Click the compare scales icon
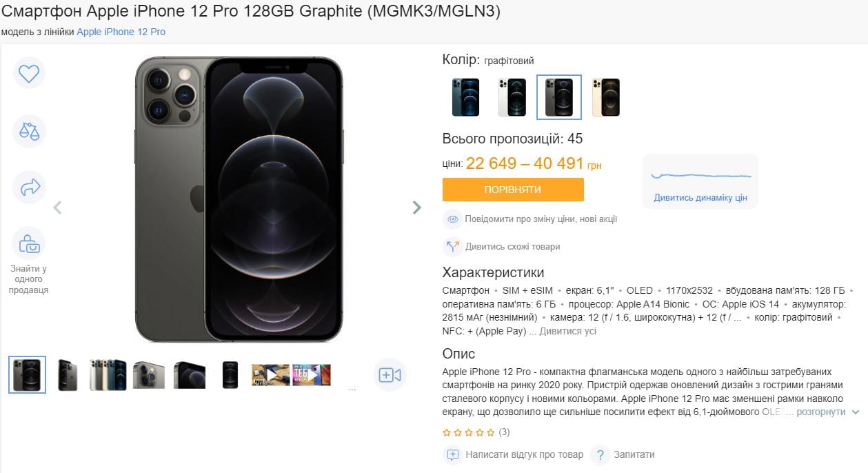This screenshot has width=868, height=473. coord(29,131)
